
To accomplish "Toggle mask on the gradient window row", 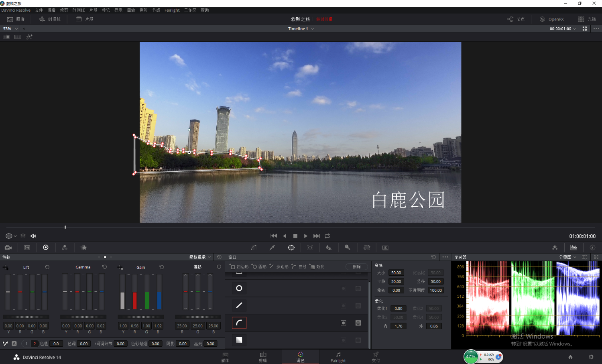I will (358, 340).
